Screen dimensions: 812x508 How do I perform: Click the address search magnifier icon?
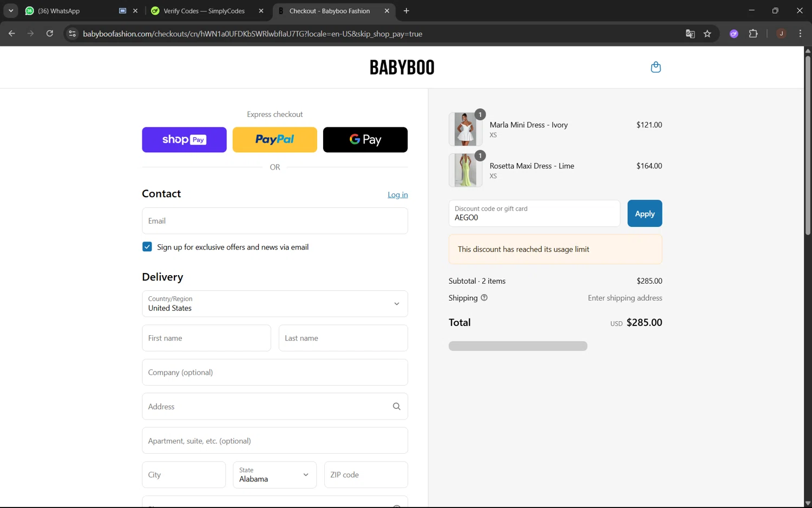pos(396,407)
